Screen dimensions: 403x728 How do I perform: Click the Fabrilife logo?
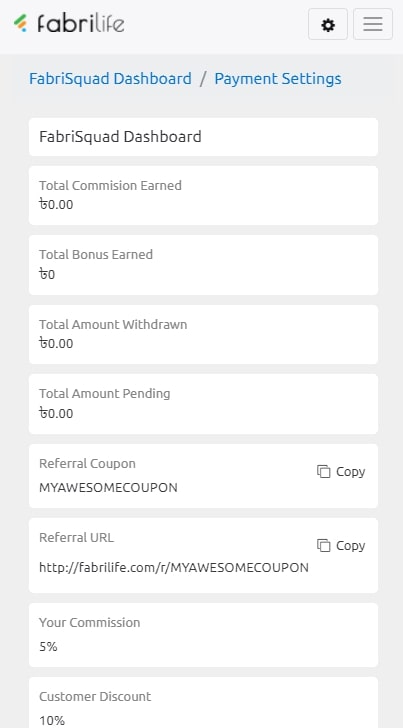69,23
